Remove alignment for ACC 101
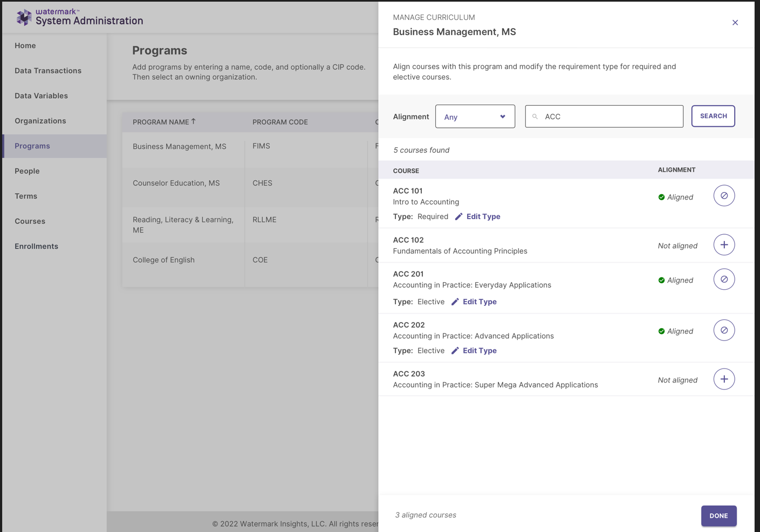The image size is (760, 532). 724,196
